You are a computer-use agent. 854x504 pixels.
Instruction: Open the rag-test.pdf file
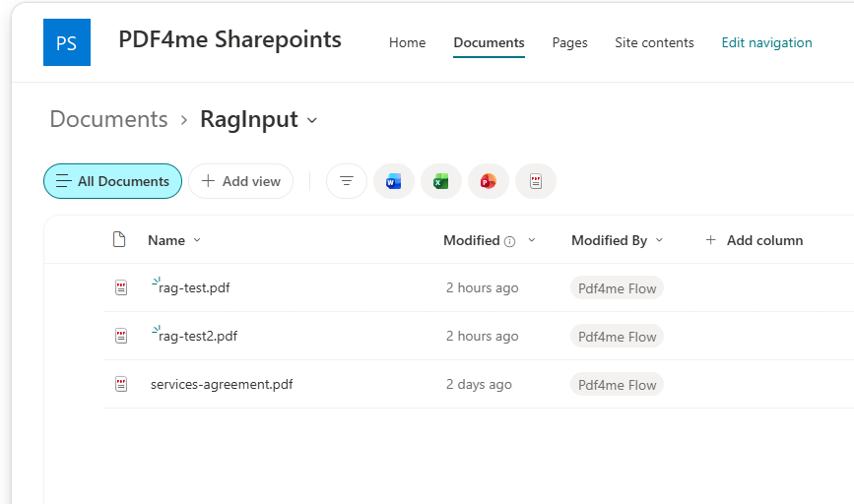pyautogui.click(x=194, y=287)
